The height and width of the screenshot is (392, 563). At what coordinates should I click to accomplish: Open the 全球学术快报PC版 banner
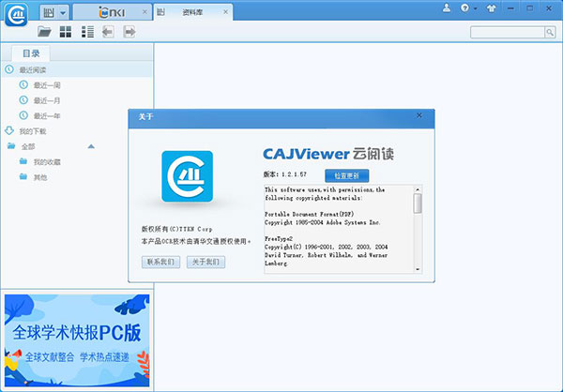click(x=77, y=340)
